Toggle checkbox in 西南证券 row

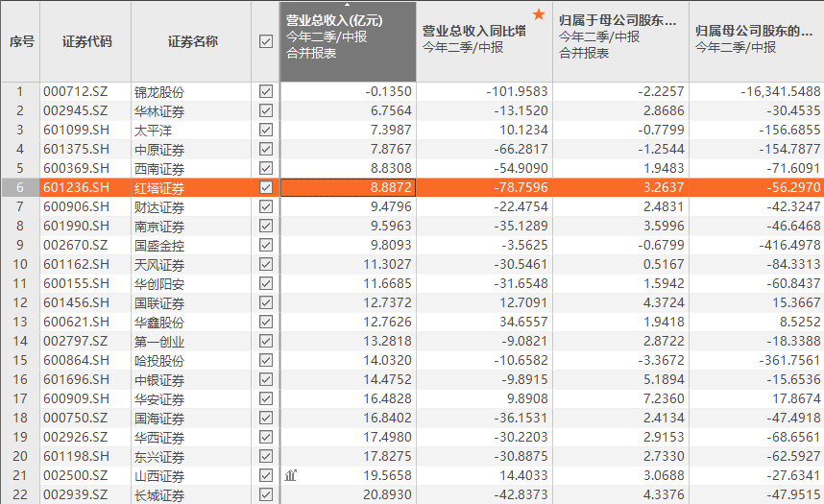point(266,168)
